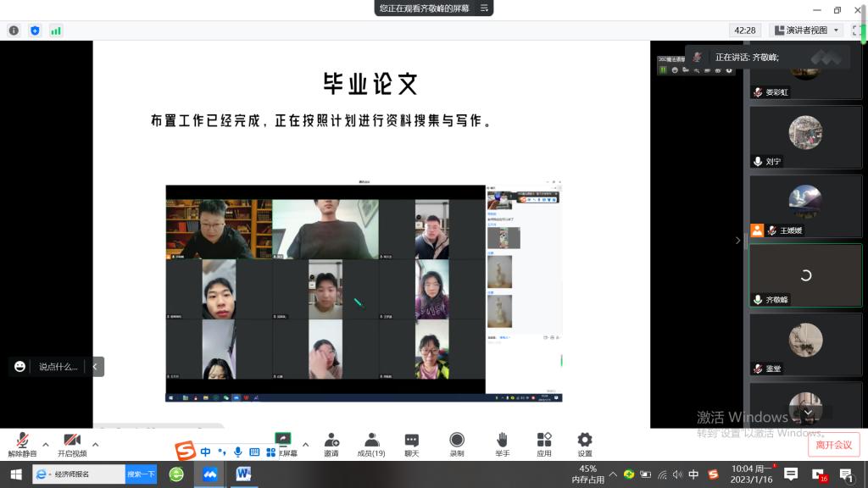Screen dimensions: 868x488
Task: Click 离开会议 leave meeting button
Action: tap(833, 445)
